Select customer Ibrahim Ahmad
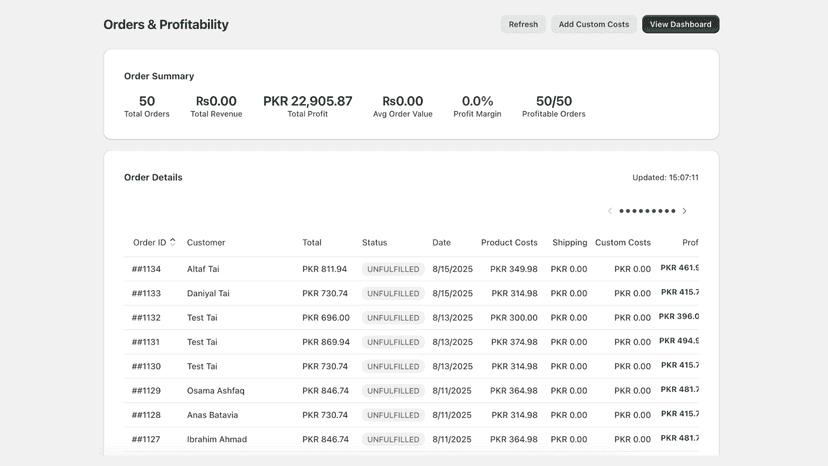 pyautogui.click(x=217, y=439)
